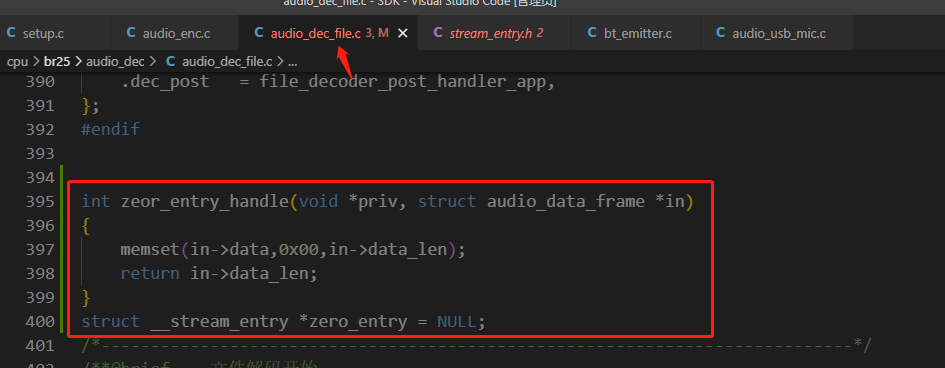The width and height of the screenshot is (945, 368).
Task: Click line number 400 in the gutter
Action: (40, 322)
